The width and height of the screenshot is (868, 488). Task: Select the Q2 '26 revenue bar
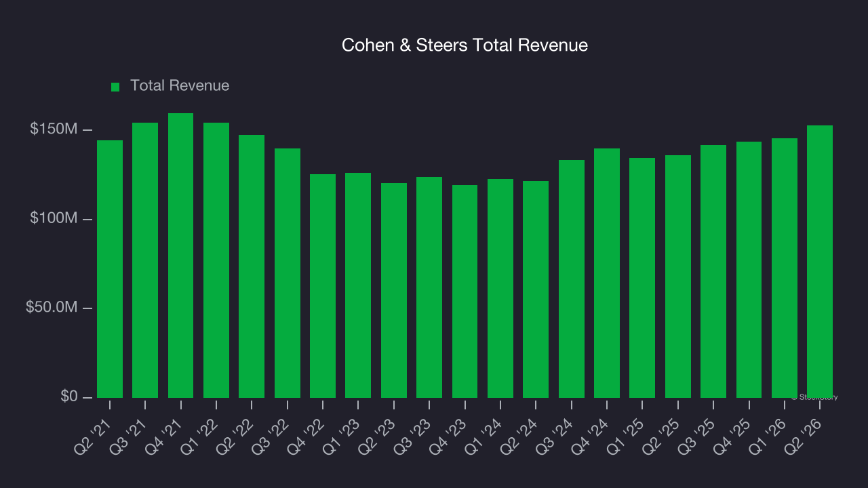pos(820,262)
